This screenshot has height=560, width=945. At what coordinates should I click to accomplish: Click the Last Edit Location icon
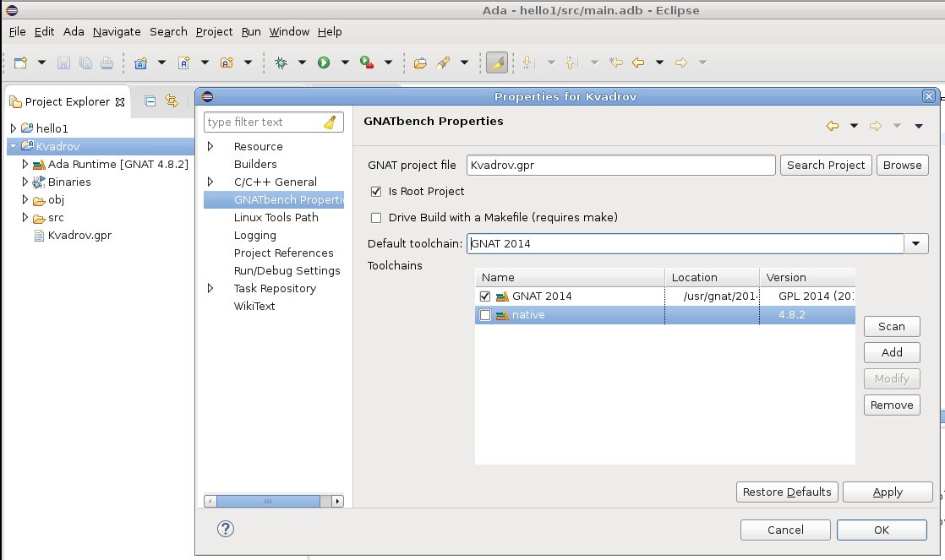point(615,63)
